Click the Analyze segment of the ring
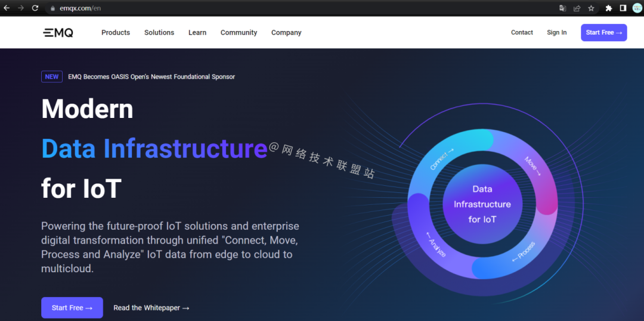The height and width of the screenshot is (321, 644). pos(436,245)
